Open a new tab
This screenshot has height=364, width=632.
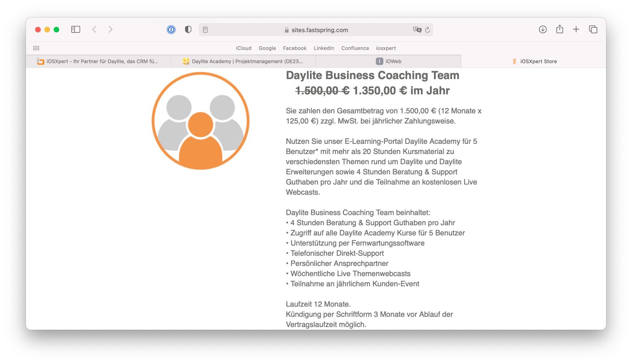tap(576, 30)
